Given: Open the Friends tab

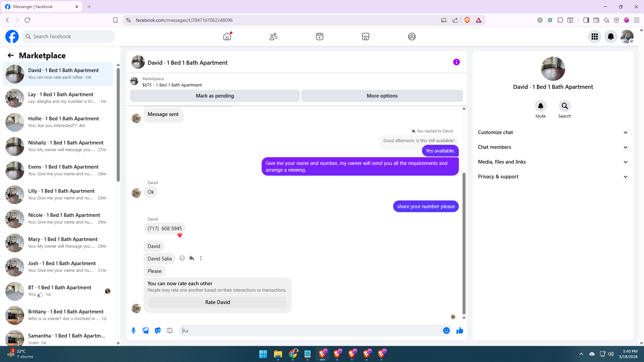Looking at the screenshot, I should point(273,37).
